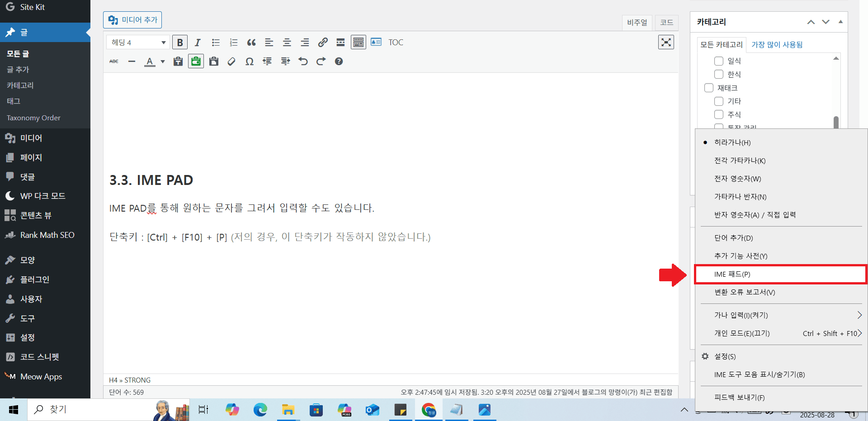Switch to the 가장 많이 사용됨 tab
Screen dimensions: 868x421
click(777, 45)
